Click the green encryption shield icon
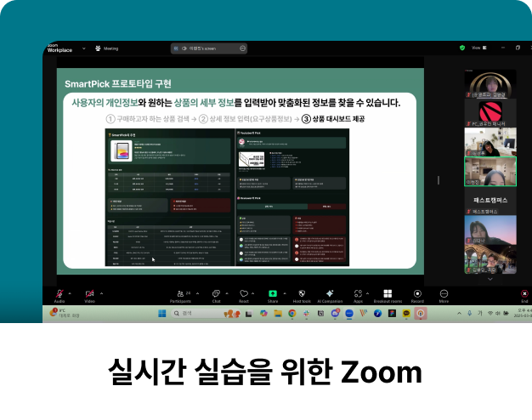The width and height of the screenshot is (532, 420). pyautogui.click(x=462, y=48)
